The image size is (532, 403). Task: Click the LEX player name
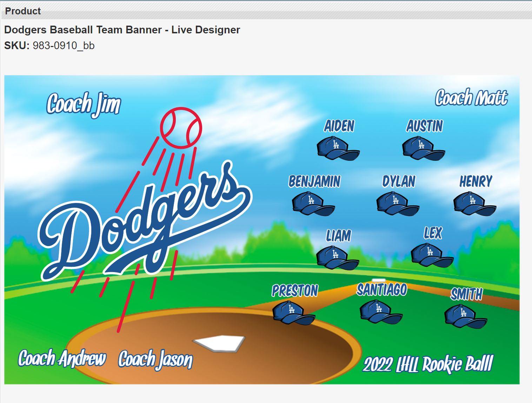tap(433, 233)
